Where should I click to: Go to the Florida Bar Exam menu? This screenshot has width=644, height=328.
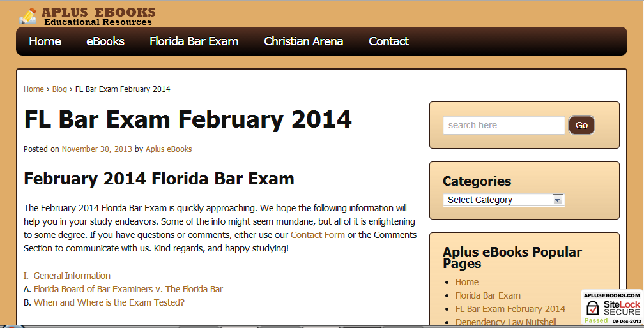[x=194, y=41]
